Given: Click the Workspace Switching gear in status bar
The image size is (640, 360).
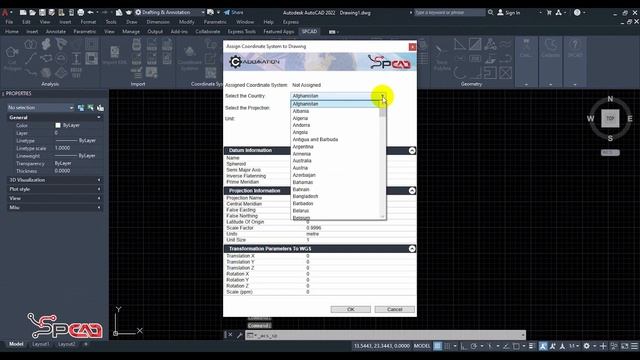Looking at the screenshot, I should [587, 346].
